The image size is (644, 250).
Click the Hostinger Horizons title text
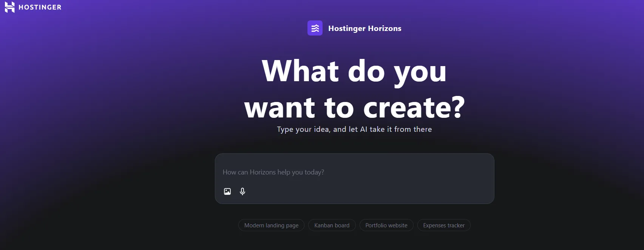(364, 28)
